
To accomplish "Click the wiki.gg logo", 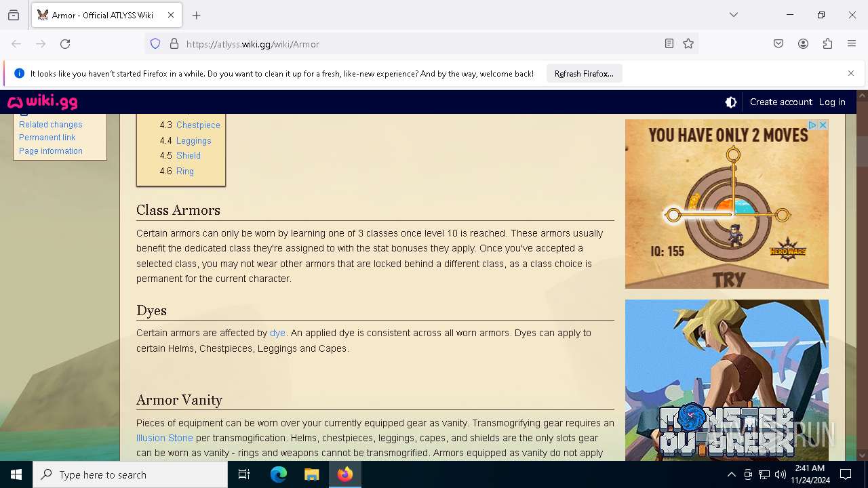I will pos(43,102).
